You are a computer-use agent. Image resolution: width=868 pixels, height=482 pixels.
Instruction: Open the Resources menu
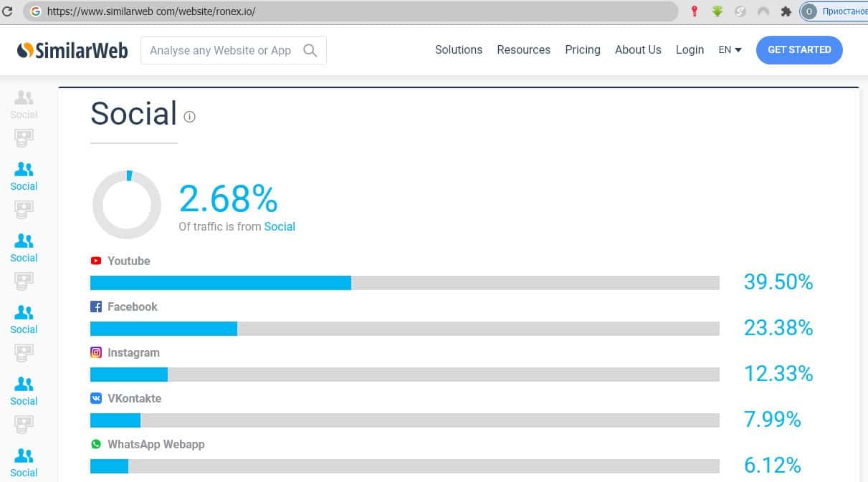pos(524,49)
